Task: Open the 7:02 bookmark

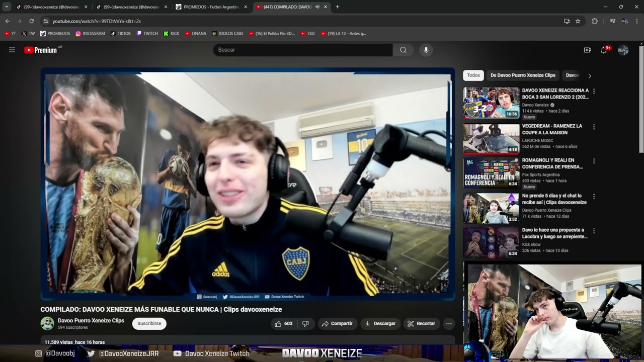Action: point(307,34)
